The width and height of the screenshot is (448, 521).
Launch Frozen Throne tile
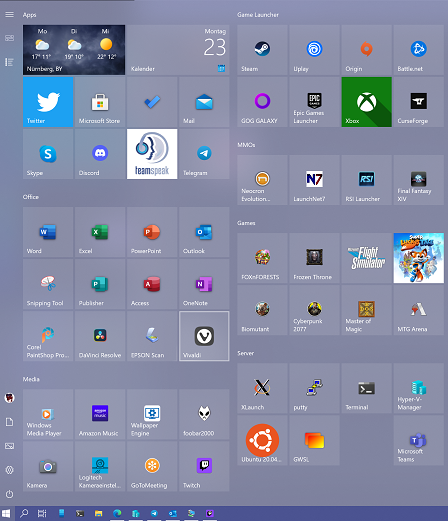point(314,258)
